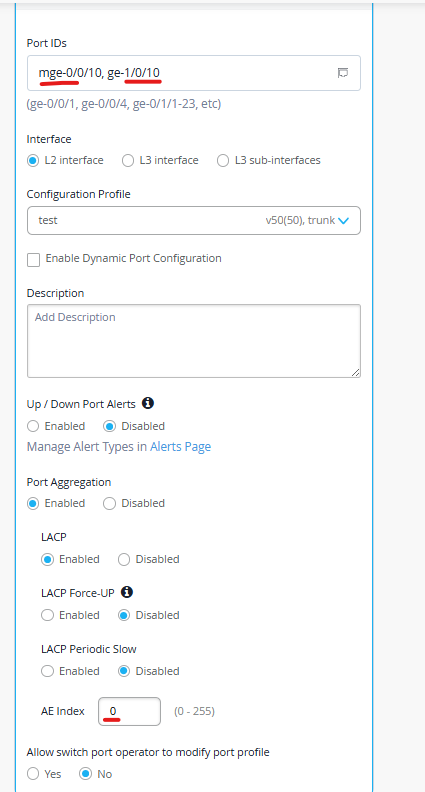The width and height of the screenshot is (425, 792).
Task: Click the test configuration profile combo box
Action: (194, 220)
